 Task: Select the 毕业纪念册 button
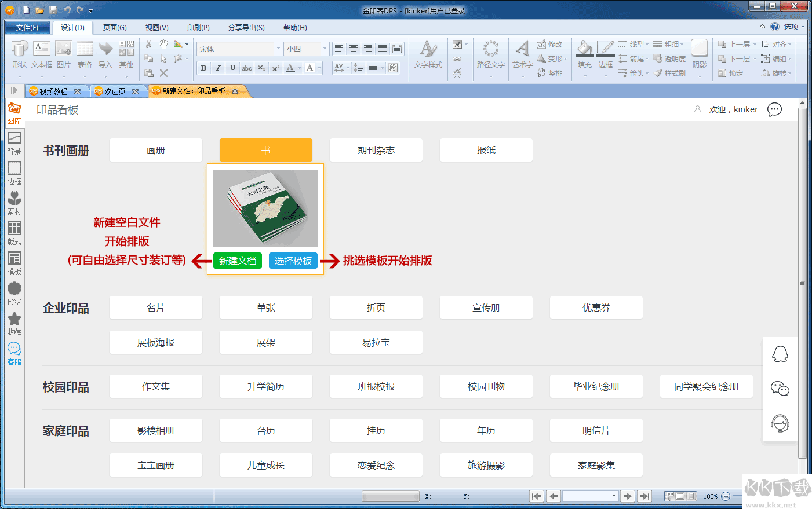596,386
